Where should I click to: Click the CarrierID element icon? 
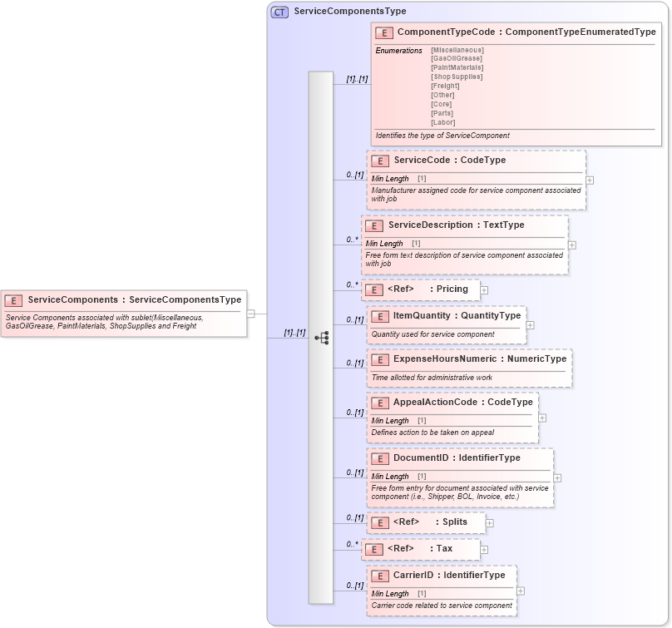379,575
